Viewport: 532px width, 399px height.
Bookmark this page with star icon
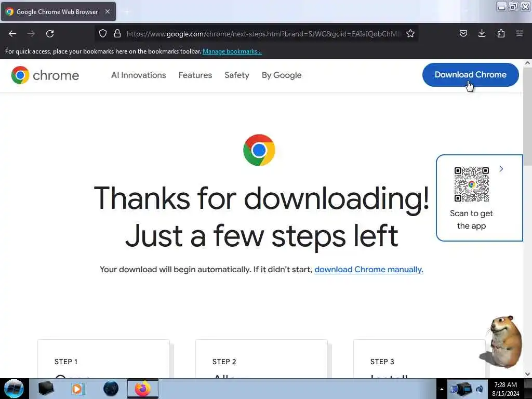(x=410, y=33)
